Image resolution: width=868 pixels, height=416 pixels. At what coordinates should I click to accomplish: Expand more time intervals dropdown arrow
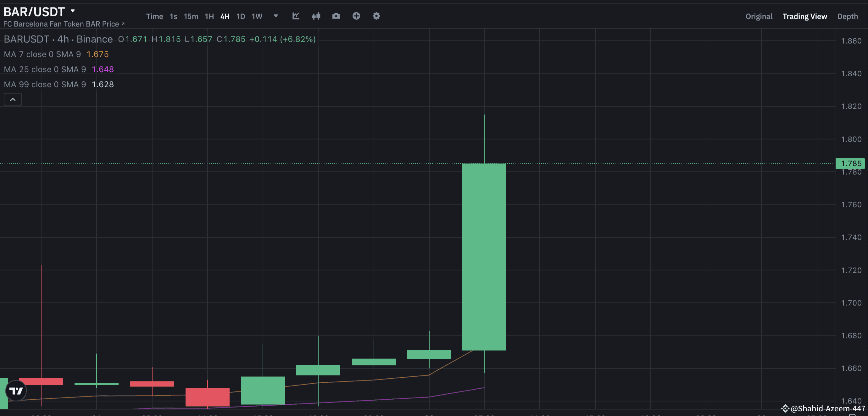(275, 16)
